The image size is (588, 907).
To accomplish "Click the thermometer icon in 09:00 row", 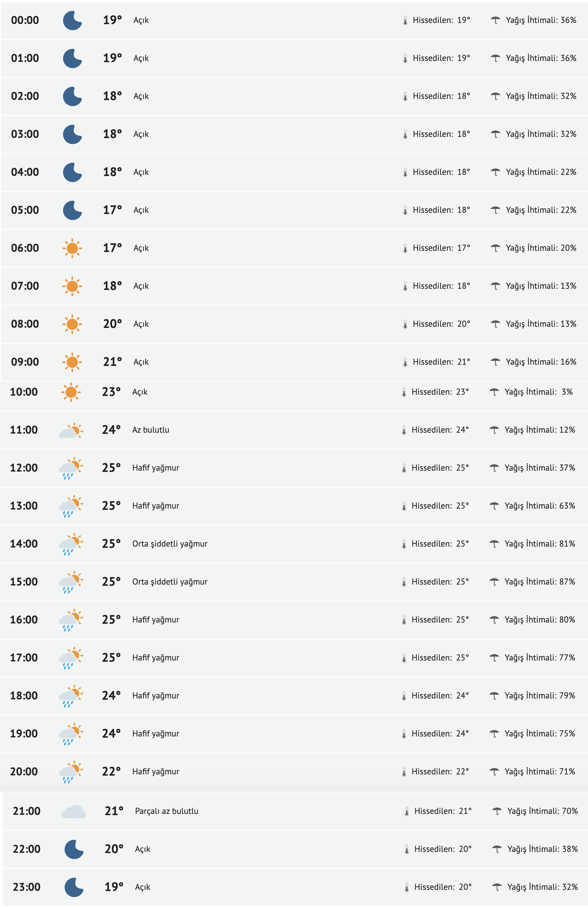I will (405, 362).
